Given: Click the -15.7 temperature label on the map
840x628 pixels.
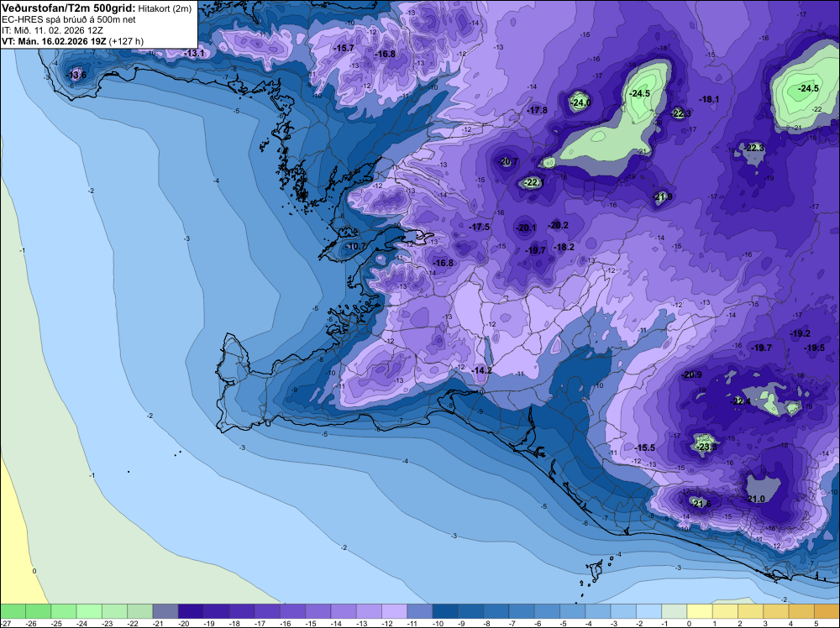Looking at the screenshot, I should pos(344,48).
